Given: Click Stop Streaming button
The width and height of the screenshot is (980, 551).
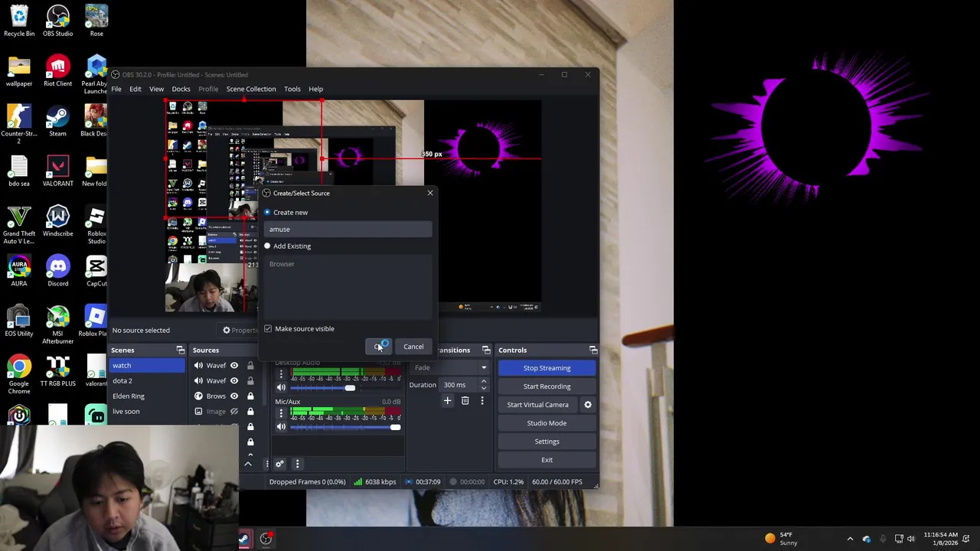Looking at the screenshot, I should click(x=547, y=368).
